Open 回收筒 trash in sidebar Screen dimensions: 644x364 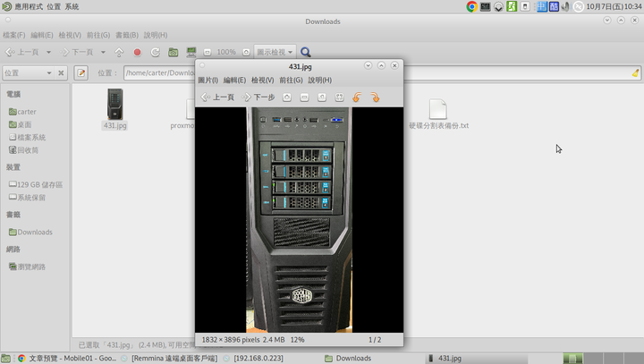pos(24,150)
